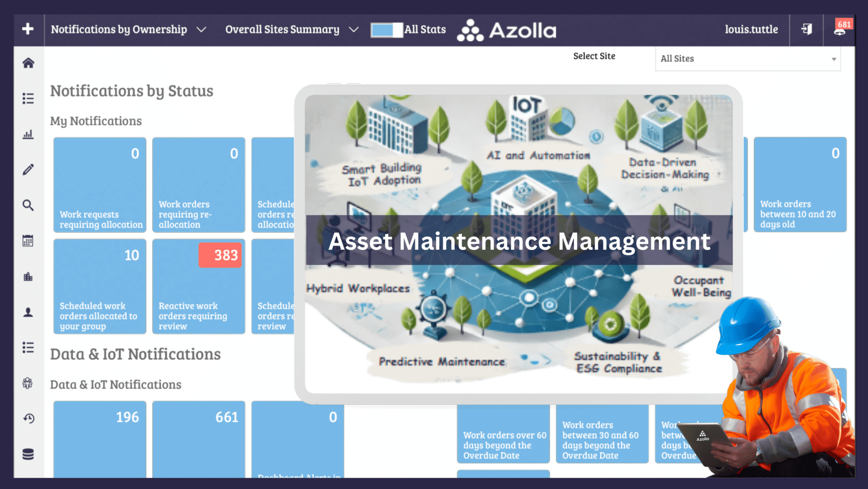
Task: Open the Home dashboard icon
Action: click(28, 63)
